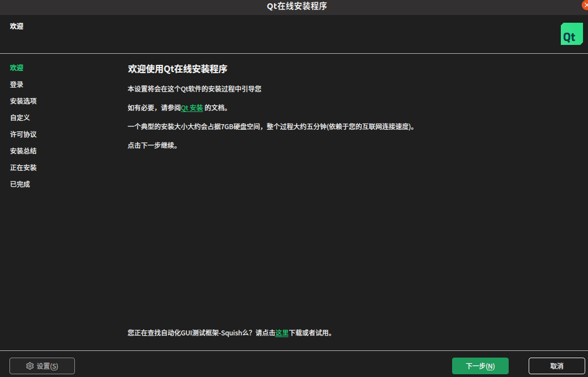Select the 自定义 step in sidebar

pos(20,118)
